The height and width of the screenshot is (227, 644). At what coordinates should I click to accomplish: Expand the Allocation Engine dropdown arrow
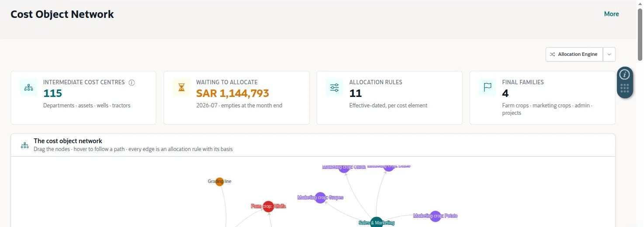click(x=609, y=55)
